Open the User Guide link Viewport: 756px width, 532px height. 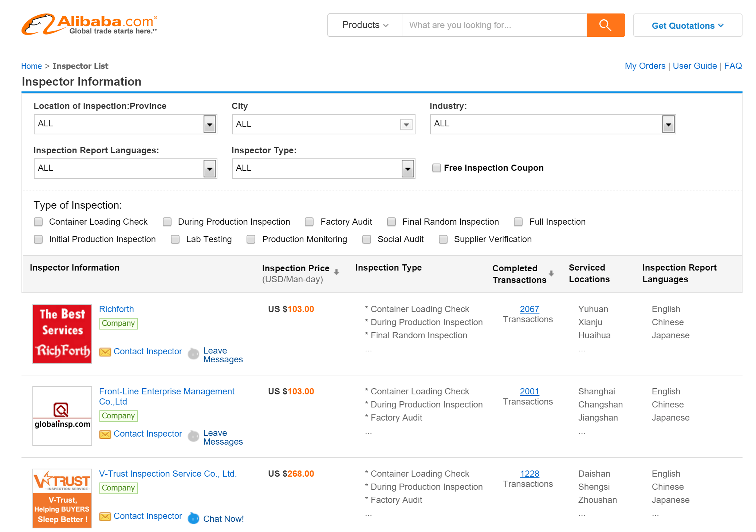694,66
